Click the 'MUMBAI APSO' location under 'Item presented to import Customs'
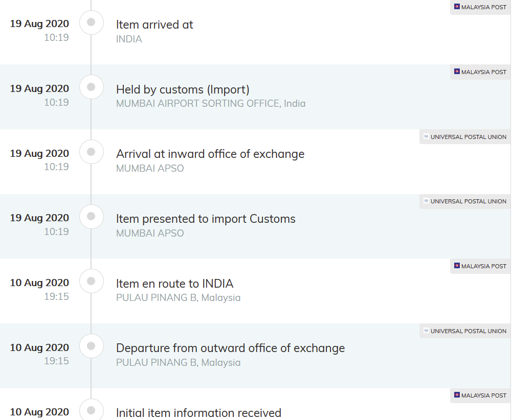Screen dimensions: 512x420 tap(150, 233)
